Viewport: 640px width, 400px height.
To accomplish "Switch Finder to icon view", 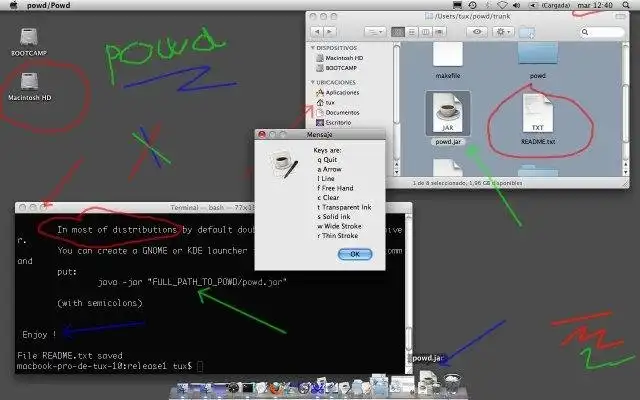I will (398, 32).
